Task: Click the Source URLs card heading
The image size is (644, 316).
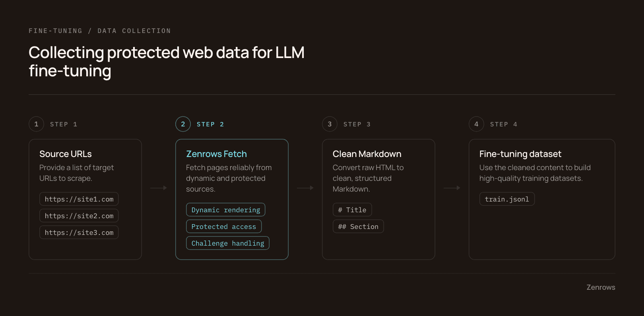Action: click(x=66, y=154)
